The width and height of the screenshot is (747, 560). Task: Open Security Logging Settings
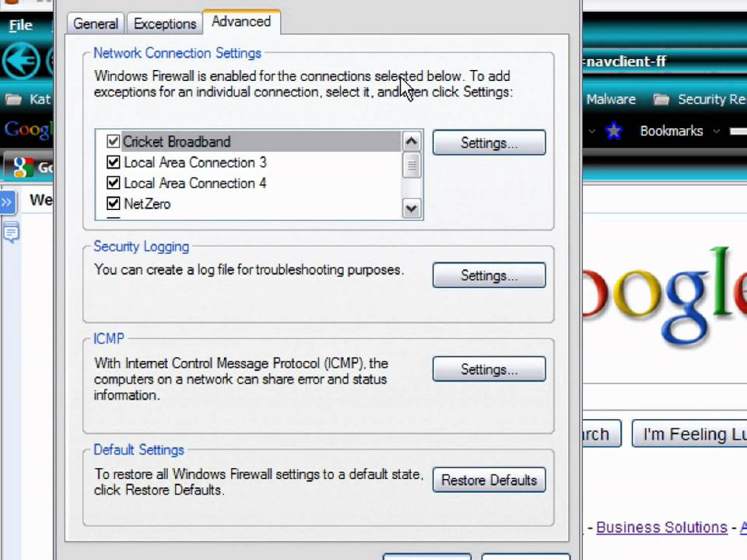point(489,275)
